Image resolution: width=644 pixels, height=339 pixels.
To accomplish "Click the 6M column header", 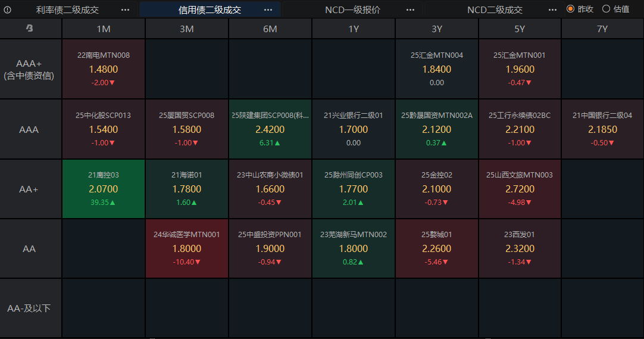I will (270, 29).
